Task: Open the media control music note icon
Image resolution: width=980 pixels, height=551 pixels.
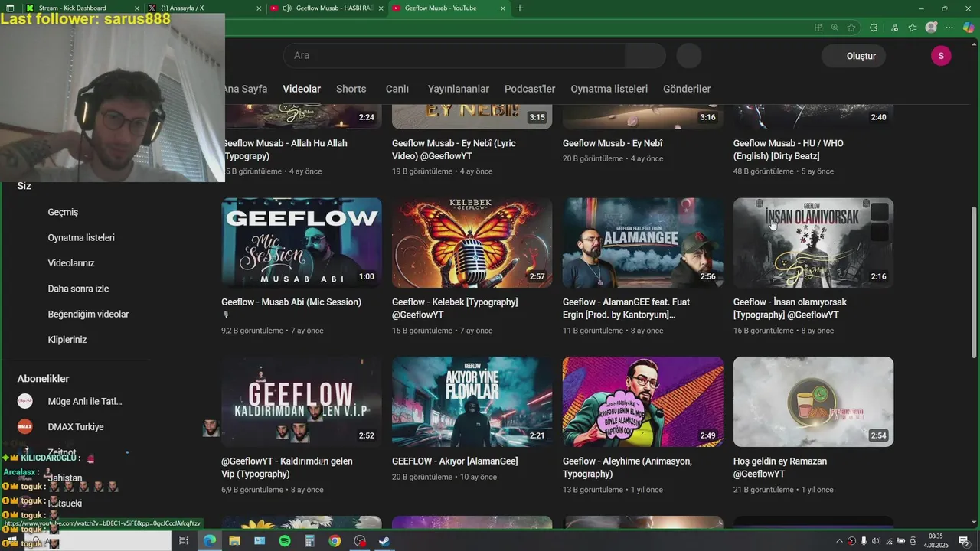Action: pyautogui.click(x=894, y=28)
